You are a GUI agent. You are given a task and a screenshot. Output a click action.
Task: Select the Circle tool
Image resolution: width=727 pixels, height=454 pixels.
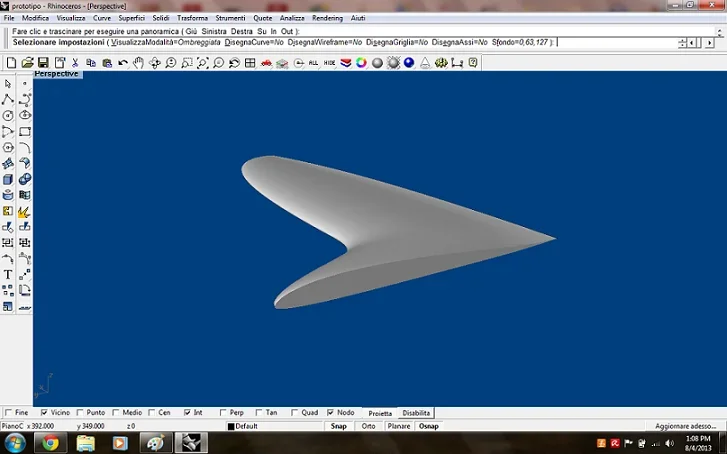8,115
